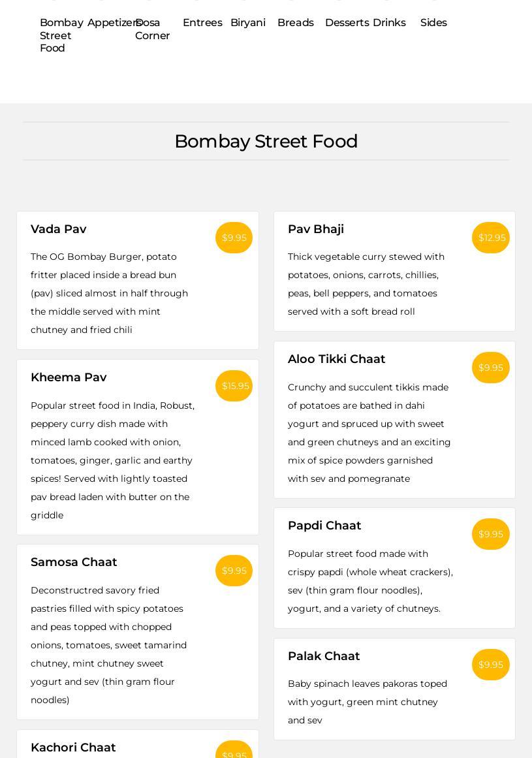Open the Kheema Pav item title
This screenshot has height=758, width=532.
pos(69,377)
